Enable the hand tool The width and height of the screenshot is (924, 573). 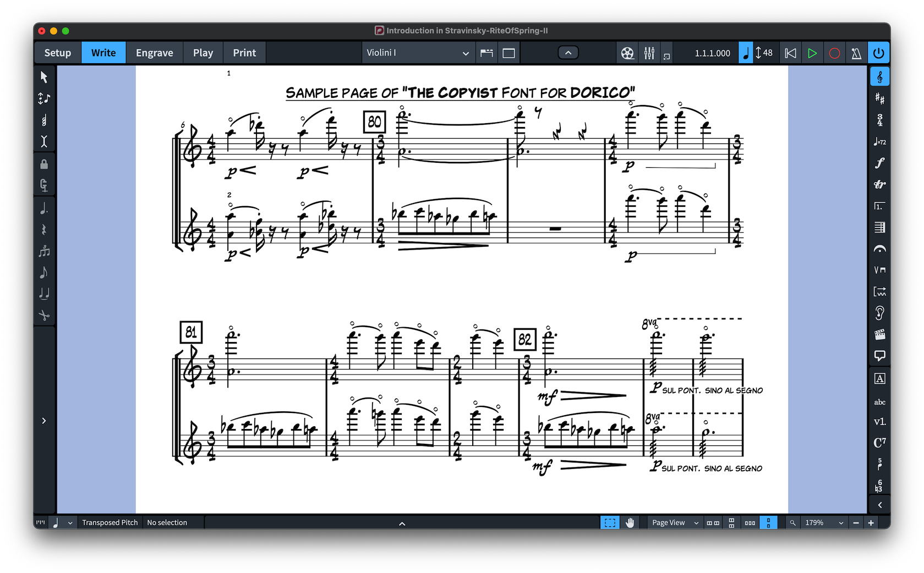click(630, 522)
